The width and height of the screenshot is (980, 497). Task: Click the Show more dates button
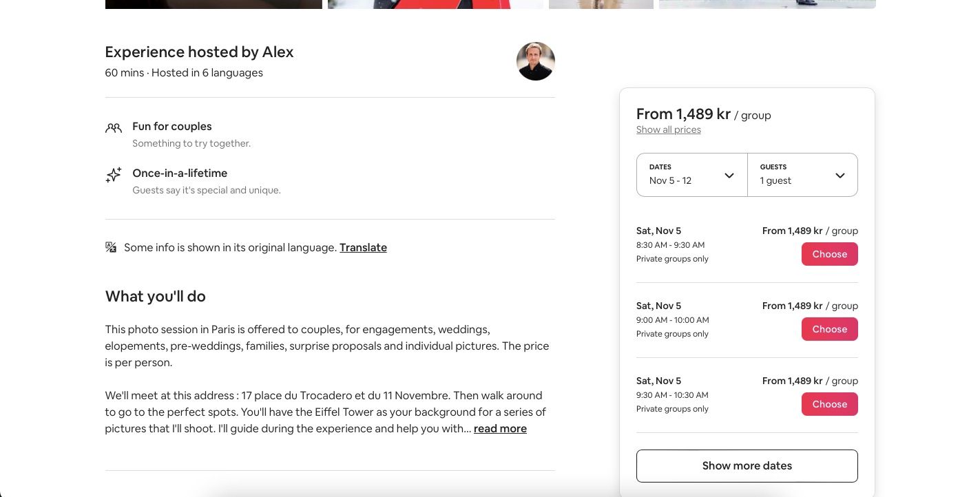coord(747,465)
